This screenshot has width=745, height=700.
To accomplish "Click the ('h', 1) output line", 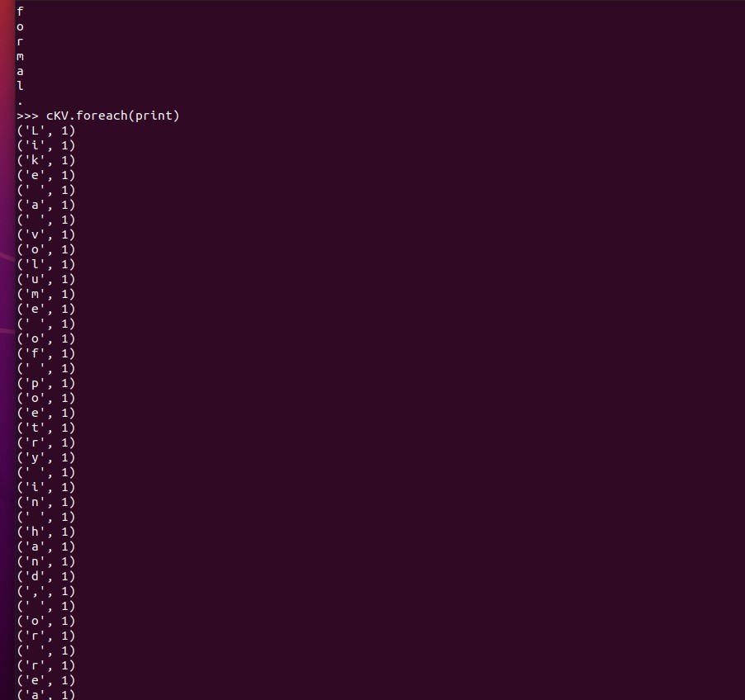I will click(x=45, y=532).
